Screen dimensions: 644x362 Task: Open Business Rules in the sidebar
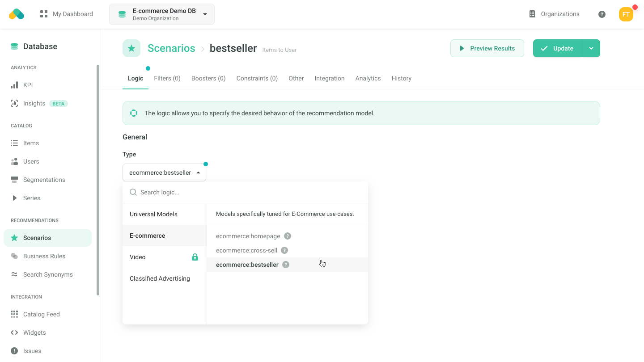(x=44, y=256)
